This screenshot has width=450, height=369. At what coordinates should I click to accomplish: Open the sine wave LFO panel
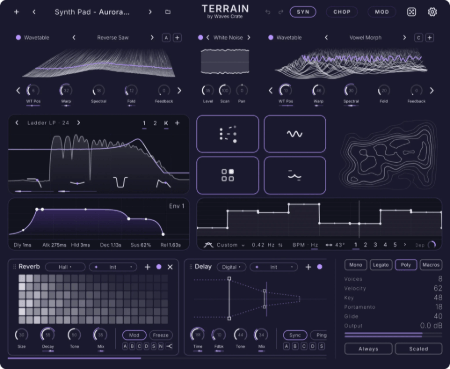(295, 134)
